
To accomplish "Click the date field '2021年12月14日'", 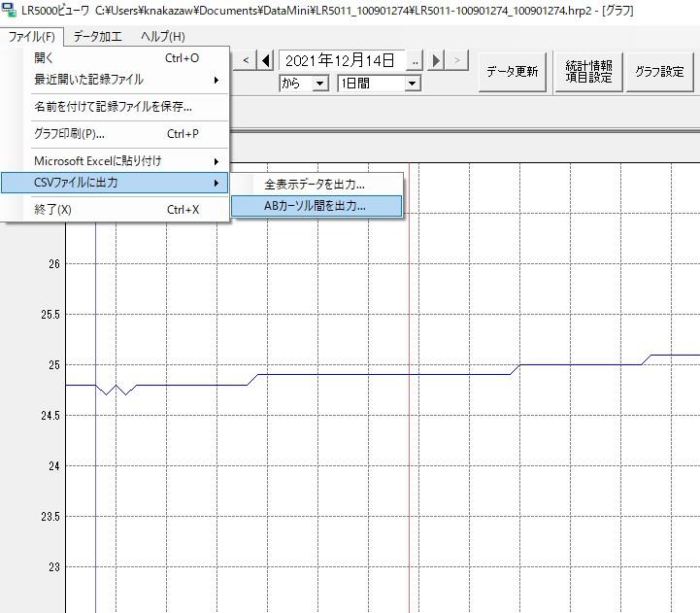I will (x=340, y=61).
